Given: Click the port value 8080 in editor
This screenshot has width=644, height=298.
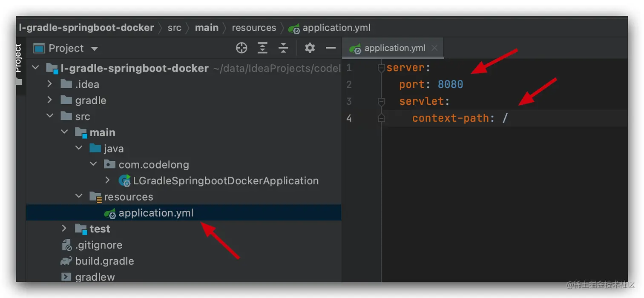Looking at the screenshot, I should pyautogui.click(x=450, y=84).
